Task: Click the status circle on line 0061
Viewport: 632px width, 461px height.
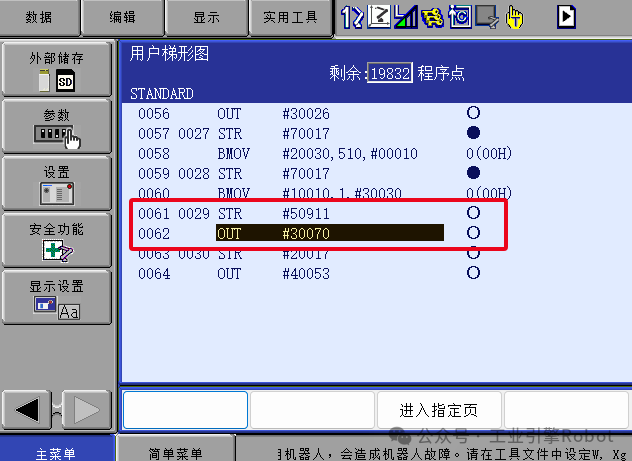Action: (473, 212)
